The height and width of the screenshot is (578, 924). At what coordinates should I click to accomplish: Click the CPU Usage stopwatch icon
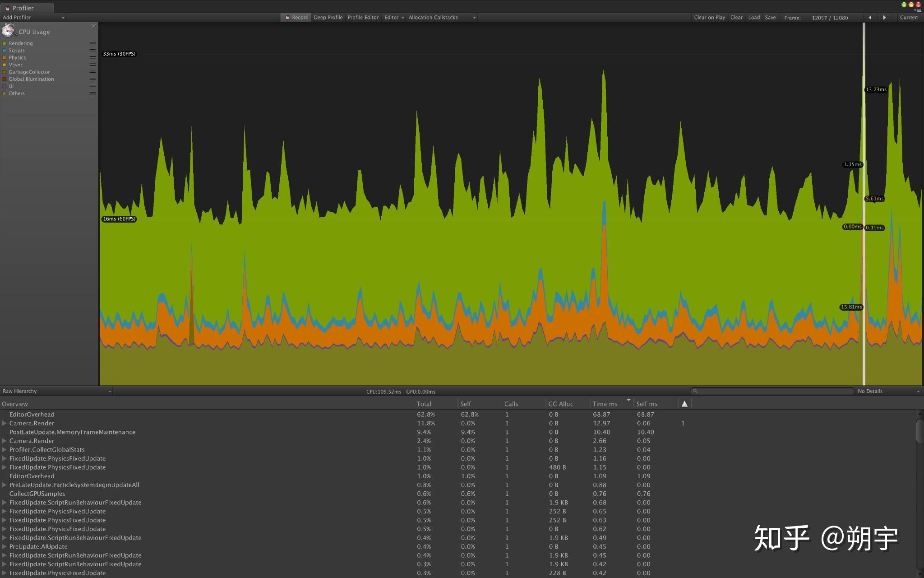click(x=8, y=31)
